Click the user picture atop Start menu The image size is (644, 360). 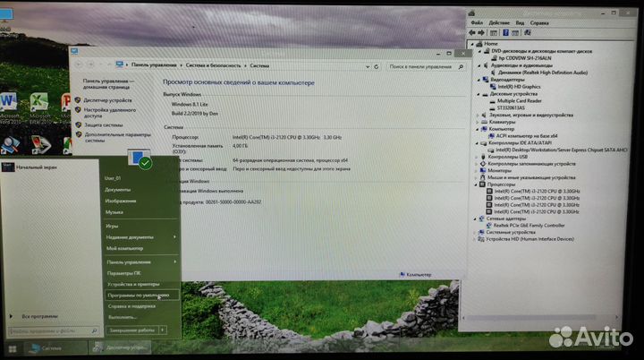[x=139, y=159]
